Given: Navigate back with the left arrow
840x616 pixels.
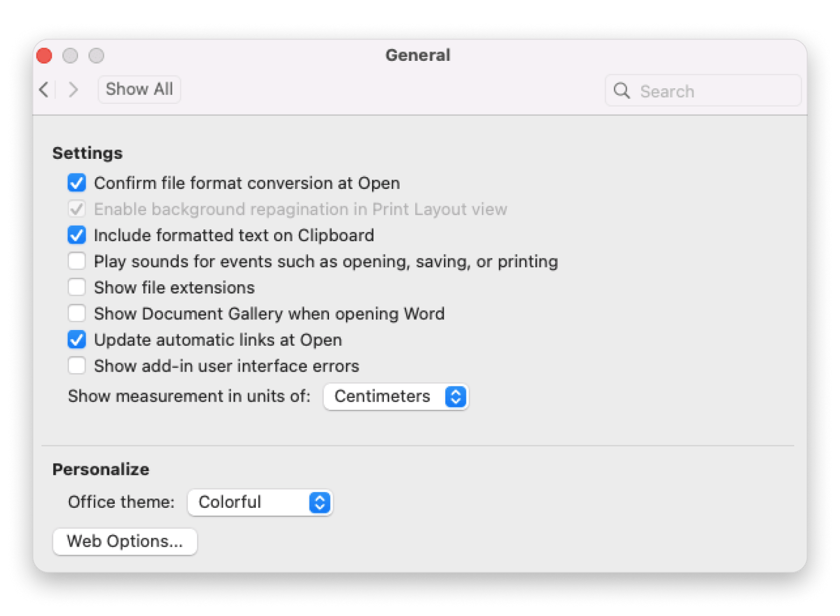Looking at the screenshot, I should 44,90.
